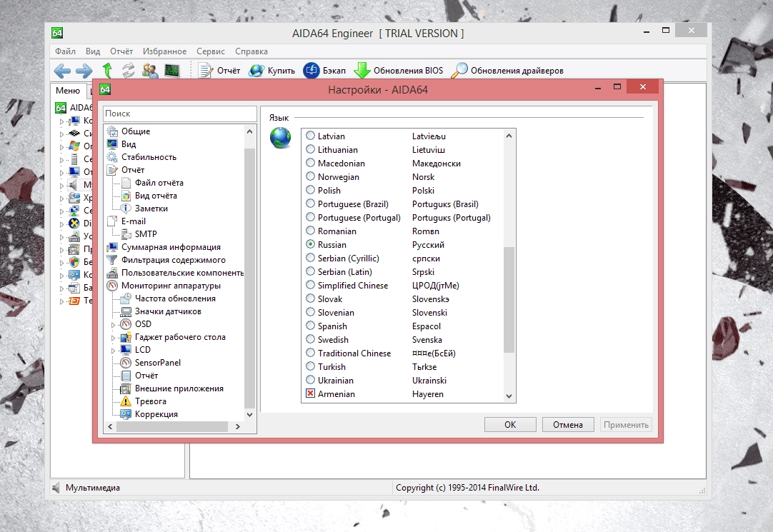Select the Lithuanian language radio button
The width and height of the screenshot is (773, 532).
(x=310, y=149)
